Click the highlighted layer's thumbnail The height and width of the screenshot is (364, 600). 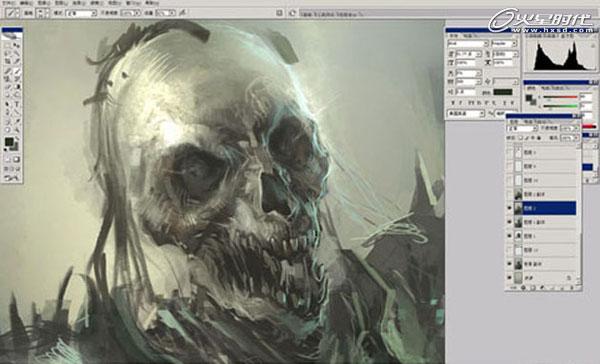click(x=518, y=208)
